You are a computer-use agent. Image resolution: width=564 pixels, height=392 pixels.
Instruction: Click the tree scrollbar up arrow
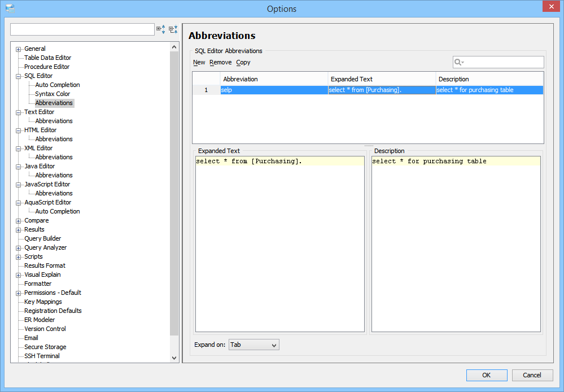174,47
